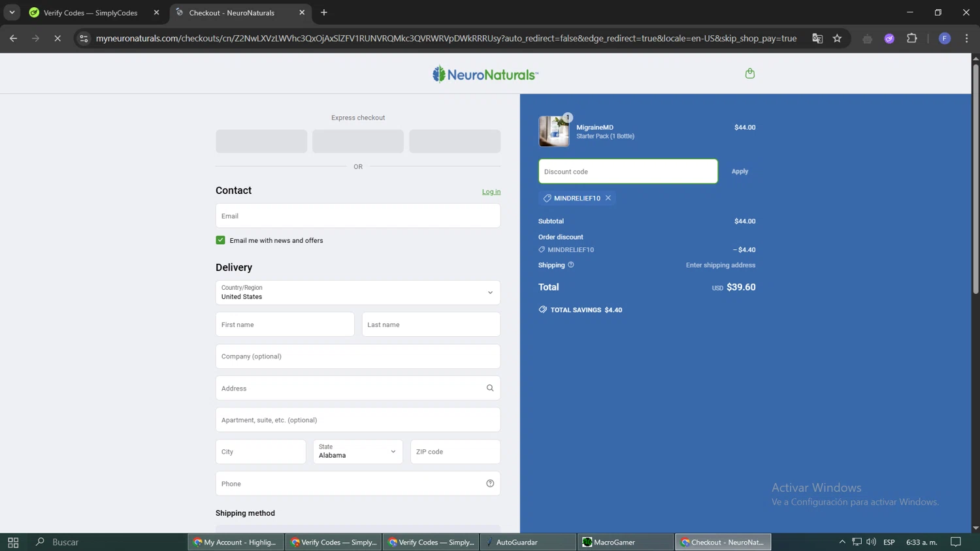Open the Windows notification center icon
The image size is (980, 551).
[956, 542]
